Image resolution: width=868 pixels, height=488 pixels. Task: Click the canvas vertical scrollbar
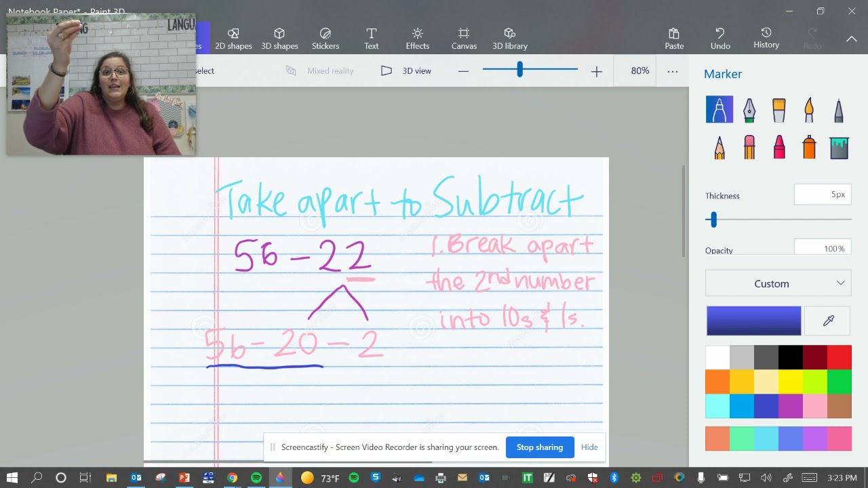pyautogui.click(x=683, y=210)
